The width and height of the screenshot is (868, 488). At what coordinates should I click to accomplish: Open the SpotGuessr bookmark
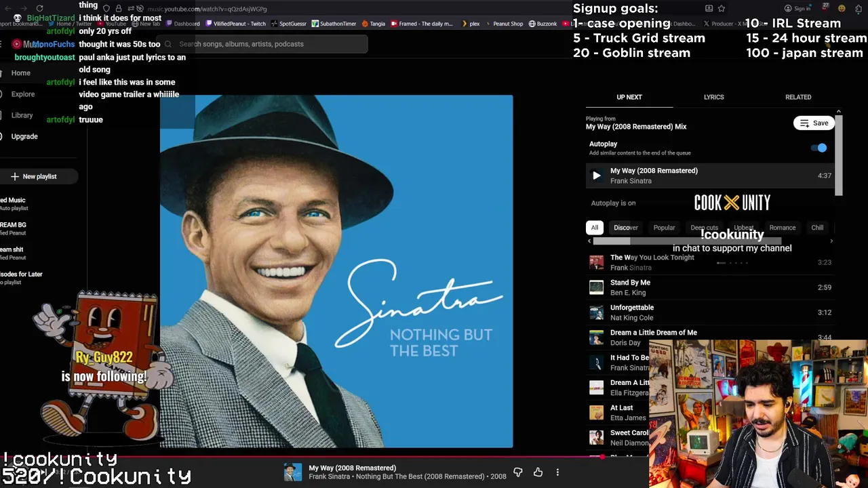292,24
